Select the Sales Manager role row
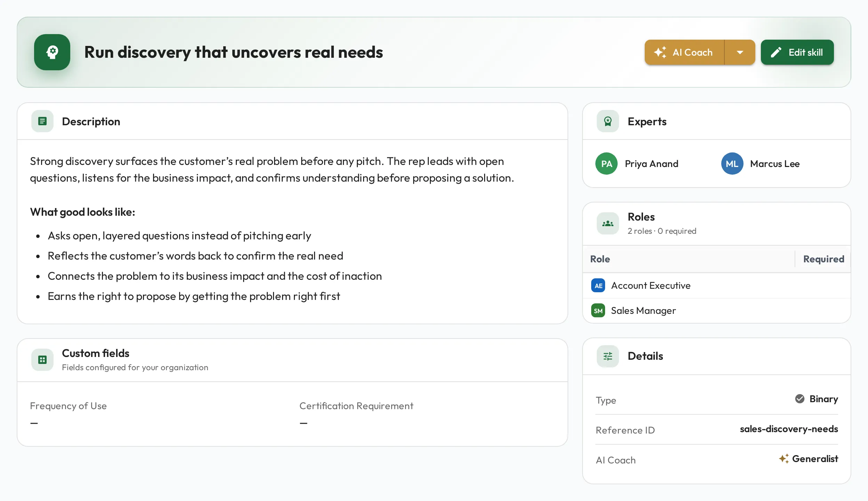 coord(717,311)
